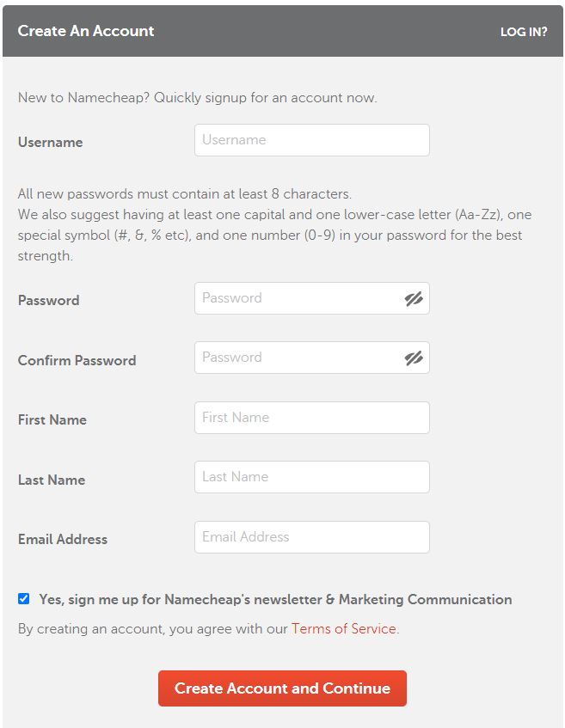Open the Terms of Service link
This screenshot has height=728, width=565.
(344, 628)
